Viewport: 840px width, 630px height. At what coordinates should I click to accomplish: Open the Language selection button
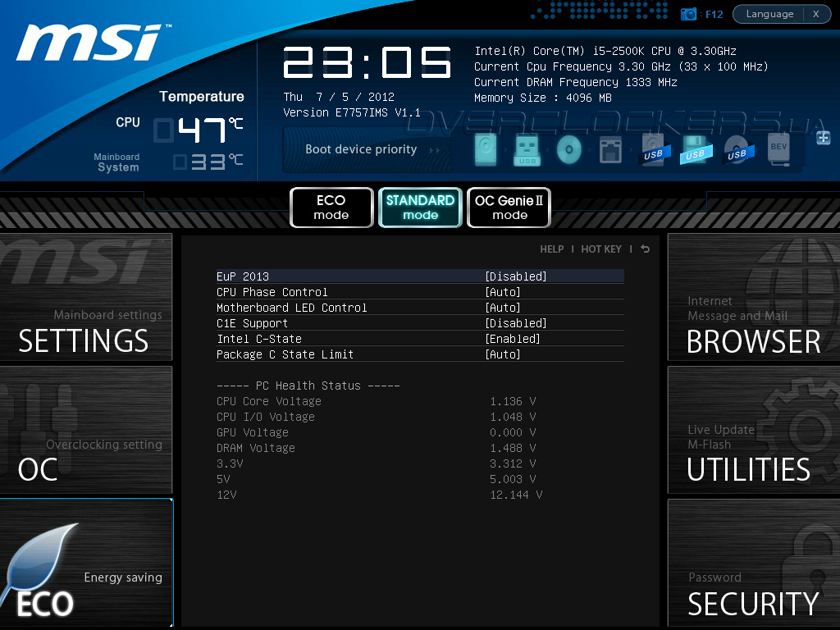pyautogui.click(x=769, y=14)
